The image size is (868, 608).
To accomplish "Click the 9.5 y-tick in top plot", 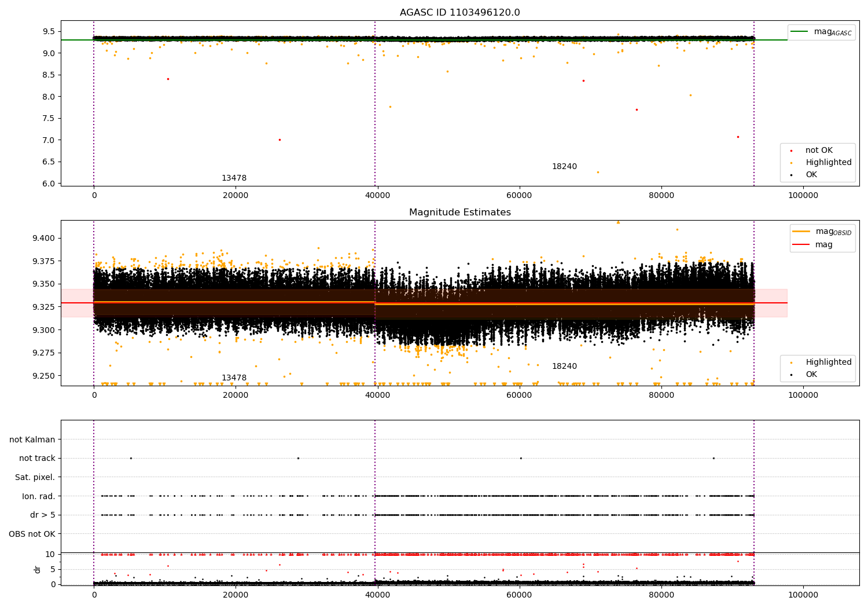I will pos(49,31).
